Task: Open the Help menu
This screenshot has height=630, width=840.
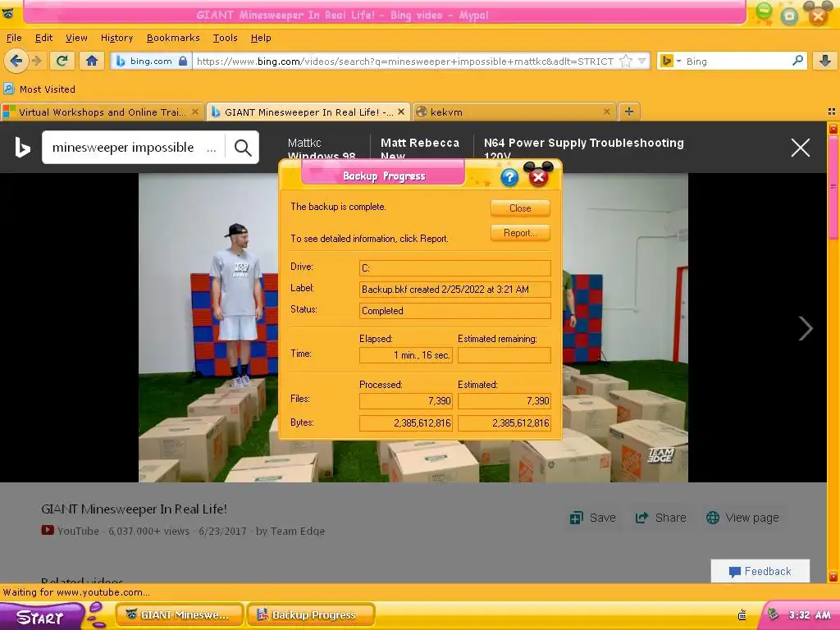Action: click(x=261, y=38)
